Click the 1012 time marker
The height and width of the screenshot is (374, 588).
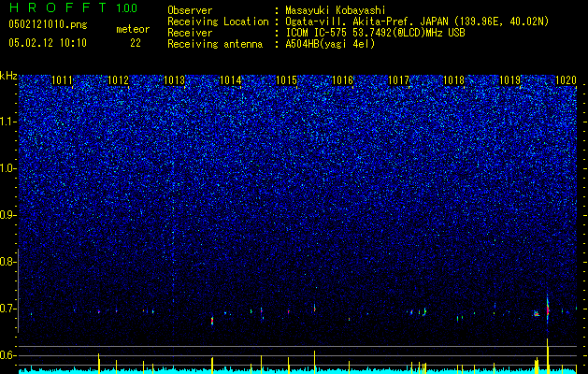pyautogui.click(x=118, y=79)
